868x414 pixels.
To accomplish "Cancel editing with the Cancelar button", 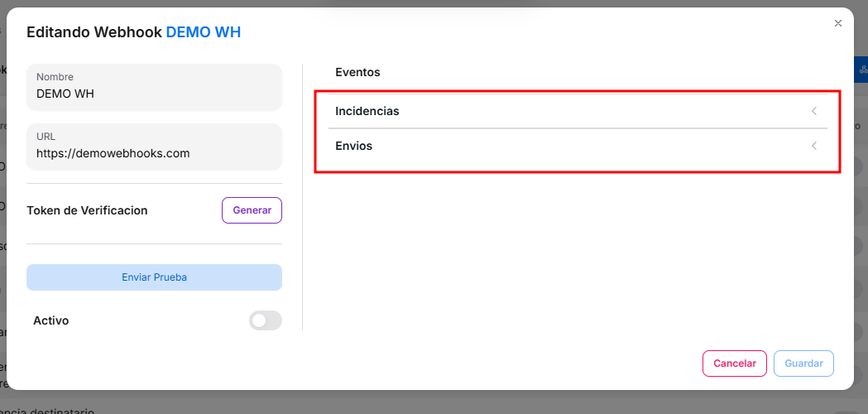I will (x=735, y=363).
